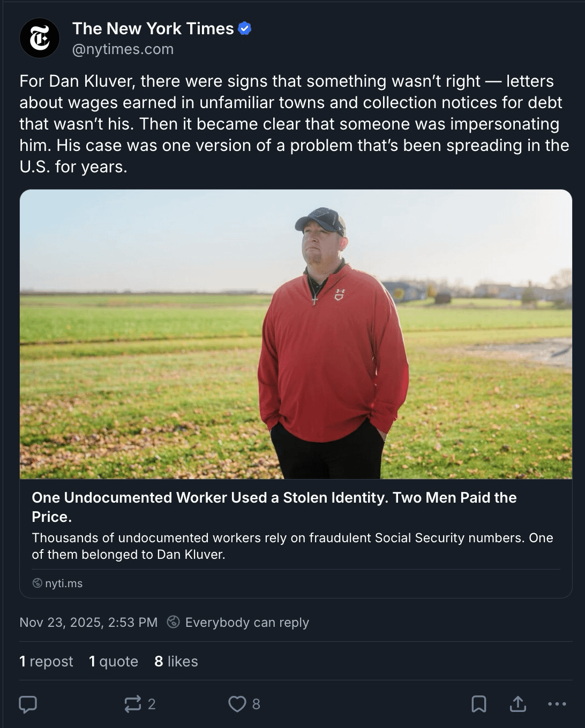This screenshot has height=728, width=585.
Task: Open the repost menu icon
Action: [133, 704]
